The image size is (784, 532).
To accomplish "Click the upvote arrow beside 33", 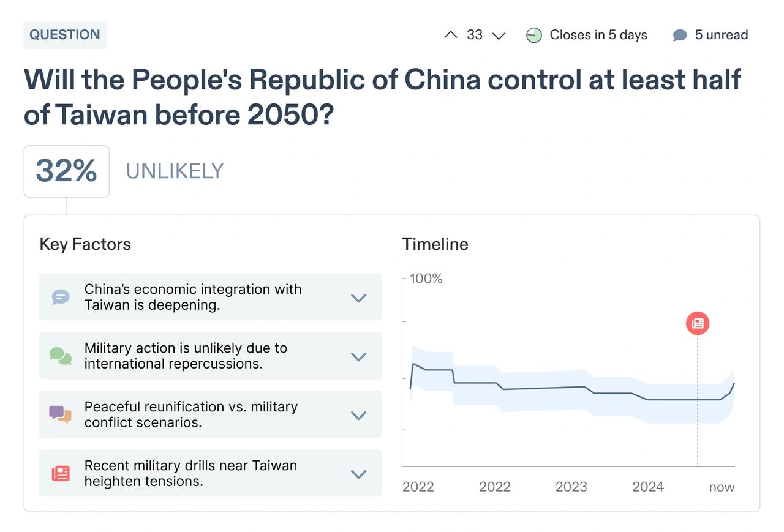I will [x=451, y=35].
